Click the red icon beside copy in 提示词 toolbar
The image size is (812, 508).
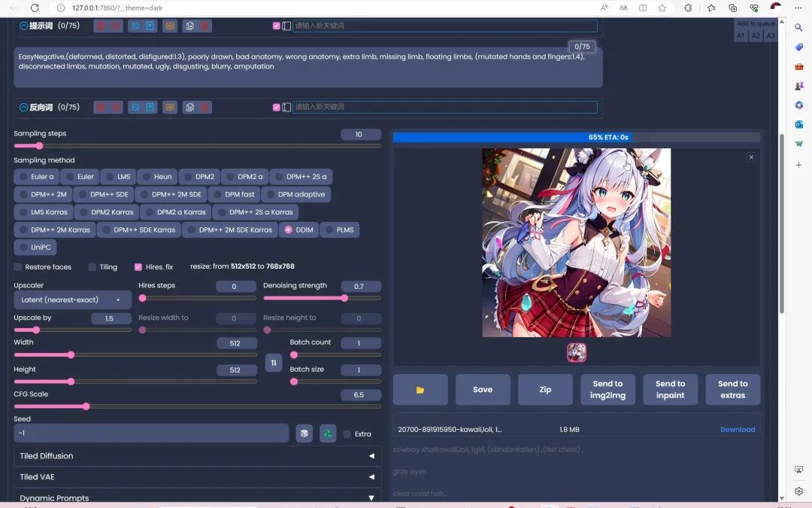[x=205, y=26]
